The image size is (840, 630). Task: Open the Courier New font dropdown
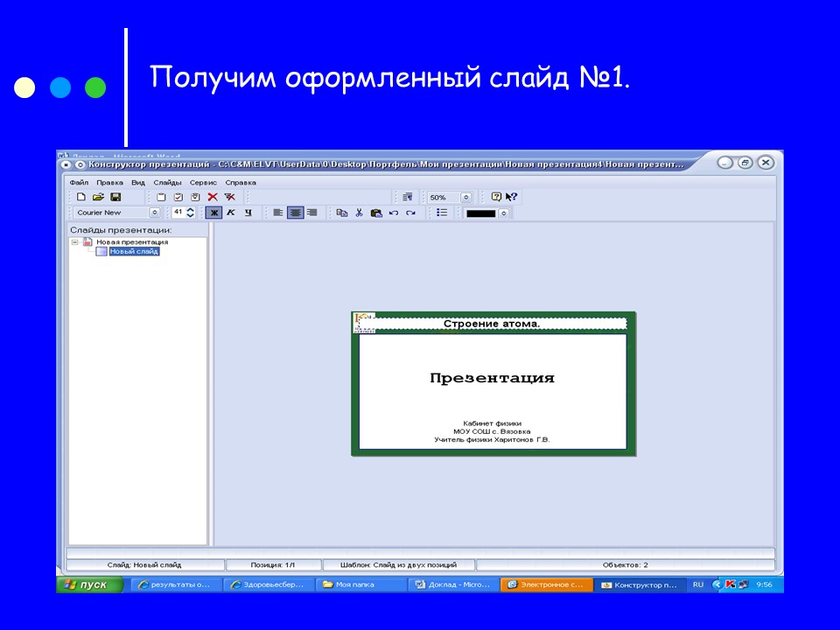pos(154,213)
